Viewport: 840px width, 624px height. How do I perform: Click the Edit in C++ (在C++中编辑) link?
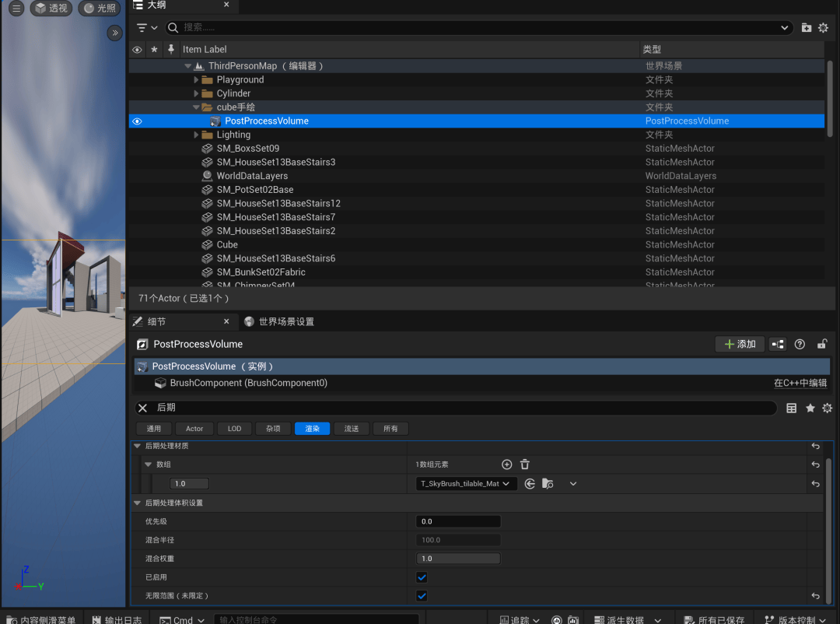pos(800,383)
